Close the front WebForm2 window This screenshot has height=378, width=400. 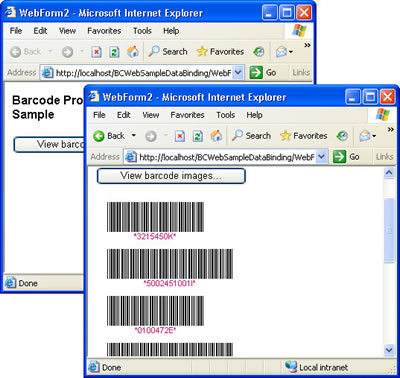(388, 97)
